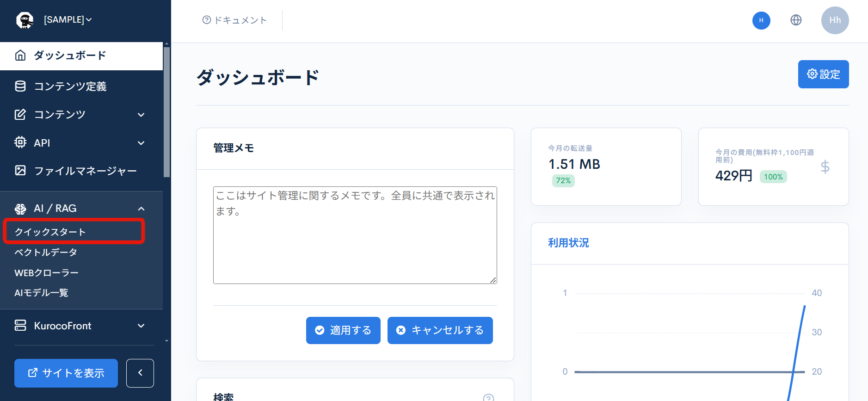Click the キャンセルする button
Image resolution: width=868 pixels, height=401 pixels.
coord(440,330)
